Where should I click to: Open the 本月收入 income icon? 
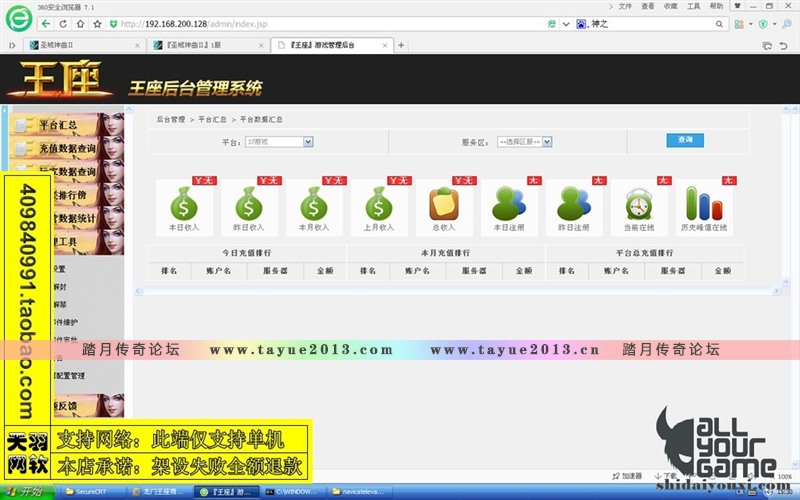[314, 205]
